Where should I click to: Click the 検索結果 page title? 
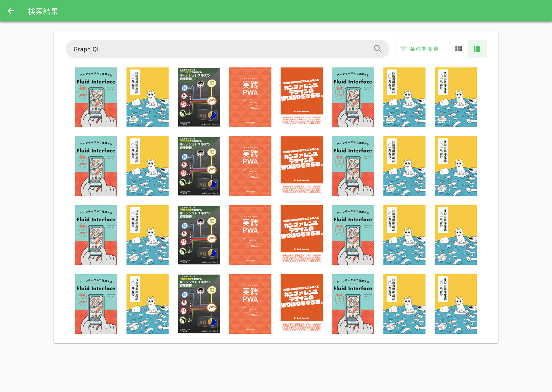[x=43, y=11]
